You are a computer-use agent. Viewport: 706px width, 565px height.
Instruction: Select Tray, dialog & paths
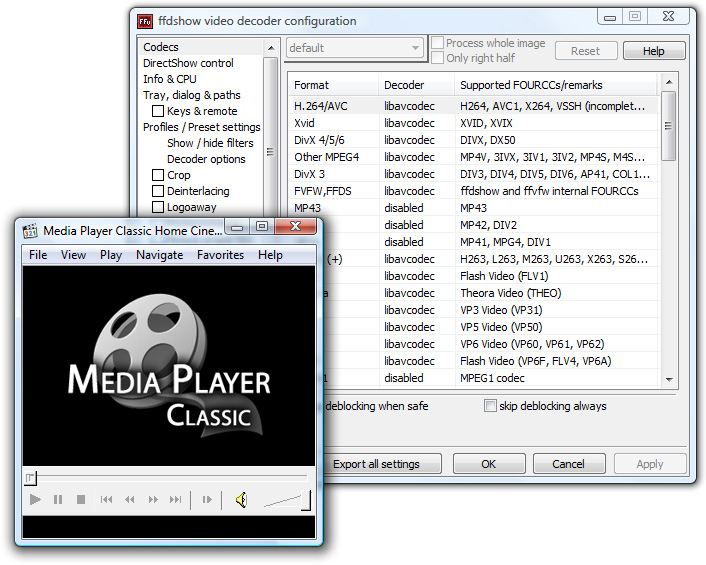click(x=192, y=95)
